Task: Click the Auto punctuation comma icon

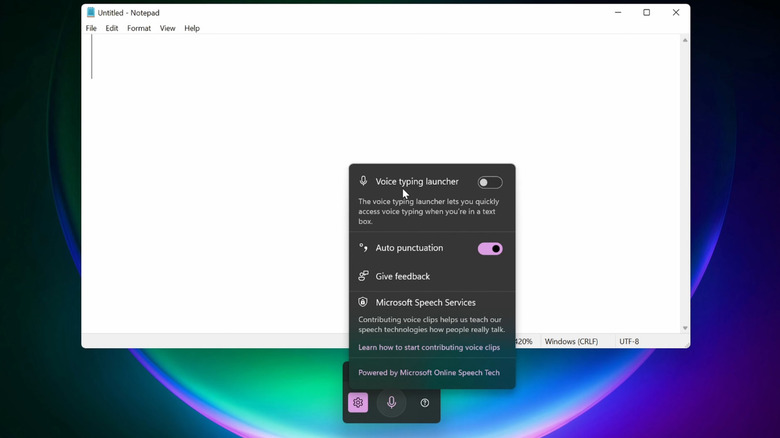Action: 363,248
